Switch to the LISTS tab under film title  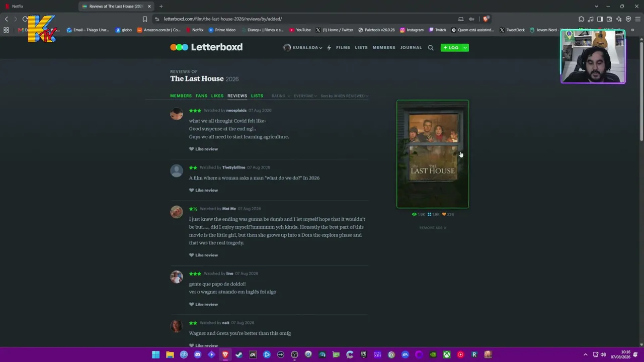pyautogui.click(x=257, y=96)
